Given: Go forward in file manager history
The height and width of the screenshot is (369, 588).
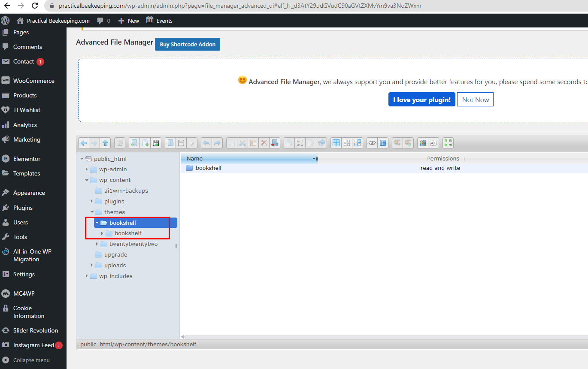Looking at the screenshot, I should [94, 143].
